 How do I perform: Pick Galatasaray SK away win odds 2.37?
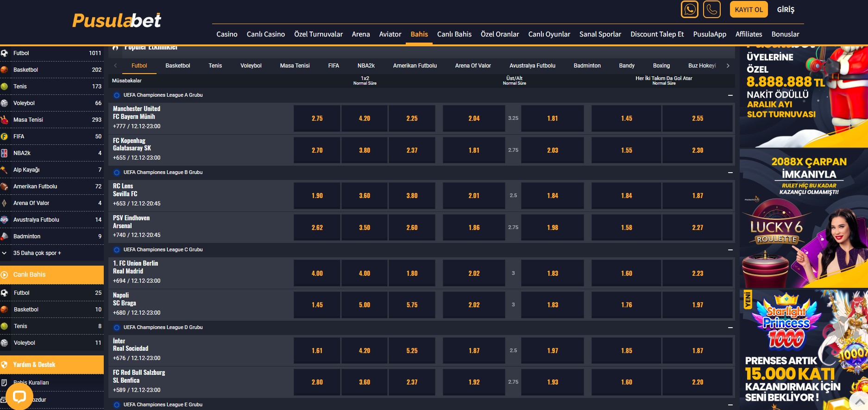(x=412, y=150)
